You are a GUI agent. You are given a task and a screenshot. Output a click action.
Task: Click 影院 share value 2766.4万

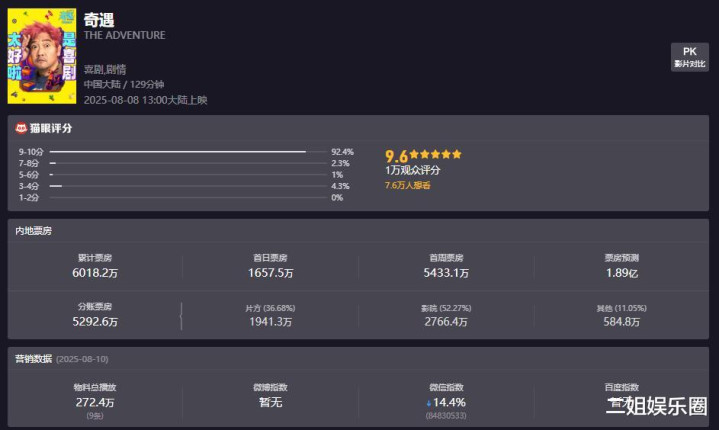[x=446, y=322]
